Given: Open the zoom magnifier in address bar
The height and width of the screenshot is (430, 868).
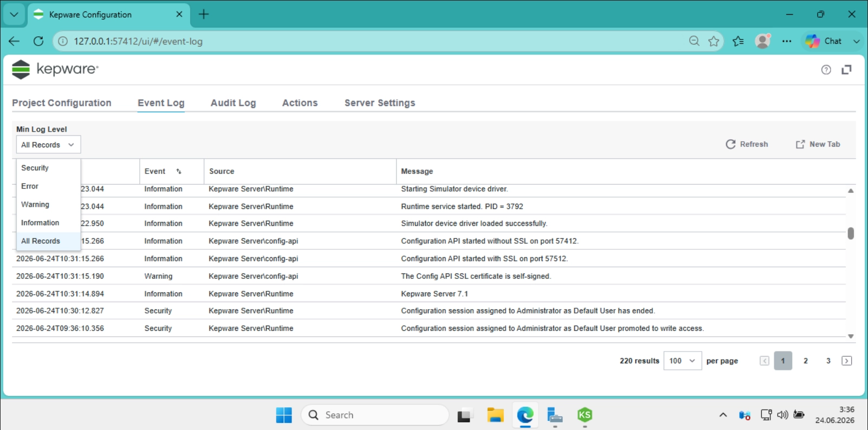Looking at the screenshot, I should (x=694, y=41).
